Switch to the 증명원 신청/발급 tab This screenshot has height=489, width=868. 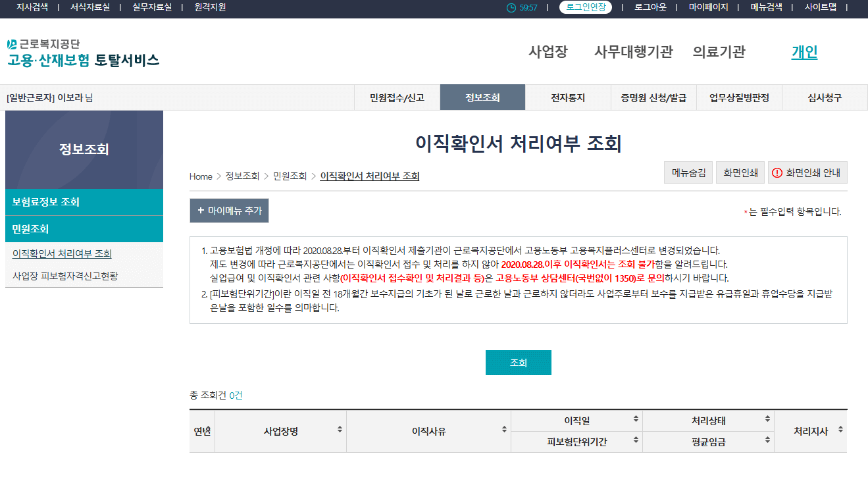coord(653,97)
